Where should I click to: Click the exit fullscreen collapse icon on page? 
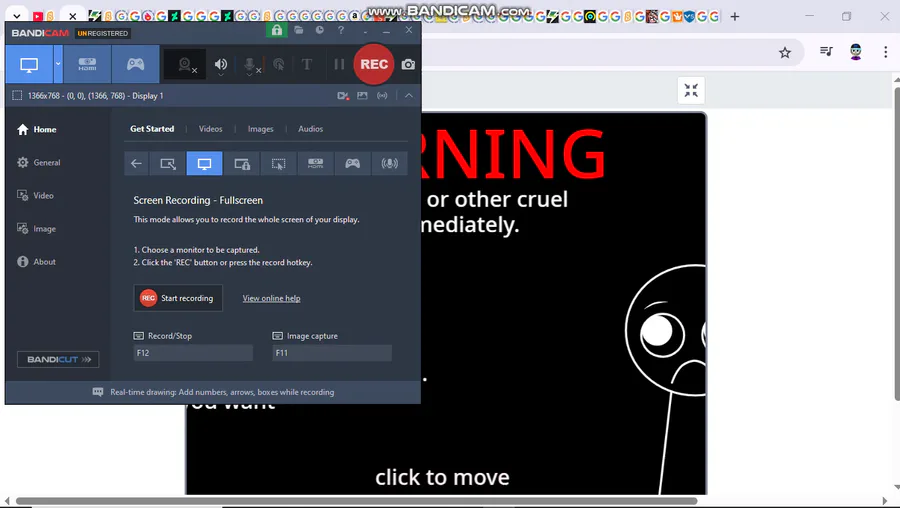click(691, 90)
